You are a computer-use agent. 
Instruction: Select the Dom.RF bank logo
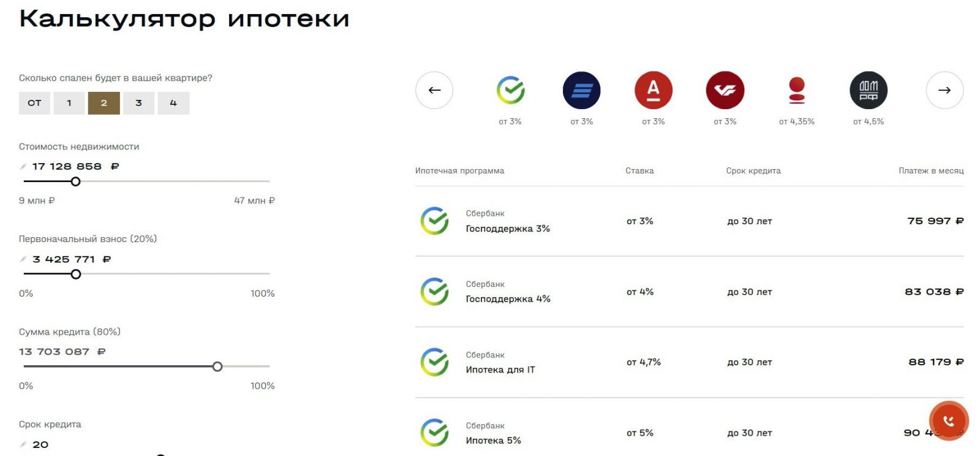(x=869, y=90)
